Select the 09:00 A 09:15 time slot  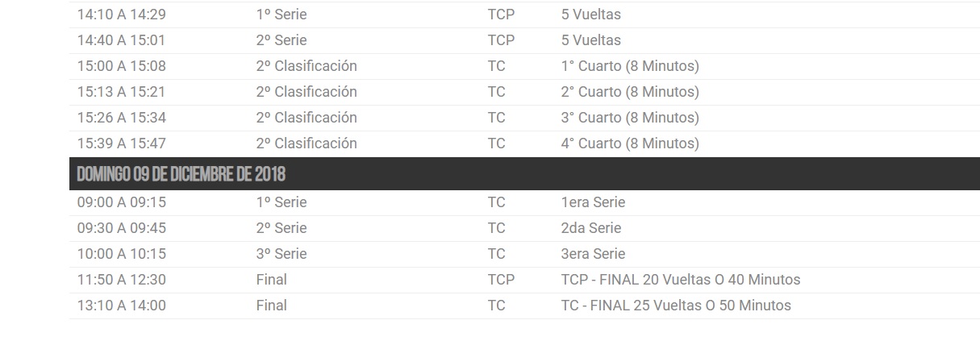pyautogui.click(x=122, y=202)
